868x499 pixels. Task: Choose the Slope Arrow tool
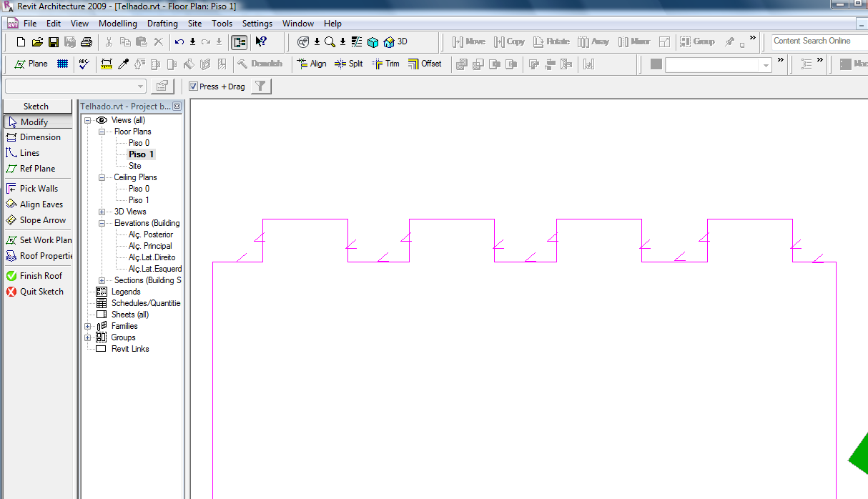(x=41, y=220)
